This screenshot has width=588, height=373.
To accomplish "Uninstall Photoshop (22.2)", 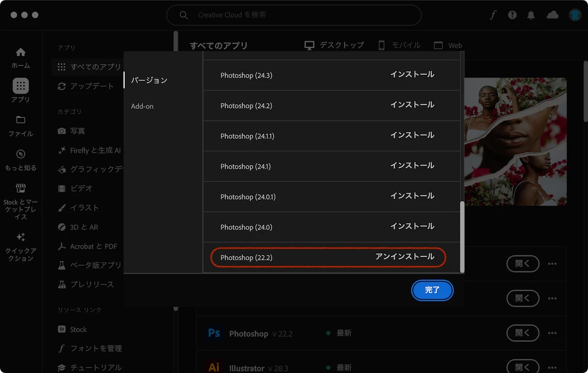I will click(405, 257).
